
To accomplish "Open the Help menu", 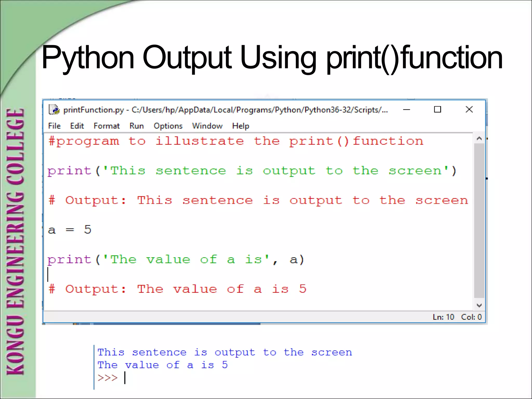I will pyautogui.click(x=241, y=126).
